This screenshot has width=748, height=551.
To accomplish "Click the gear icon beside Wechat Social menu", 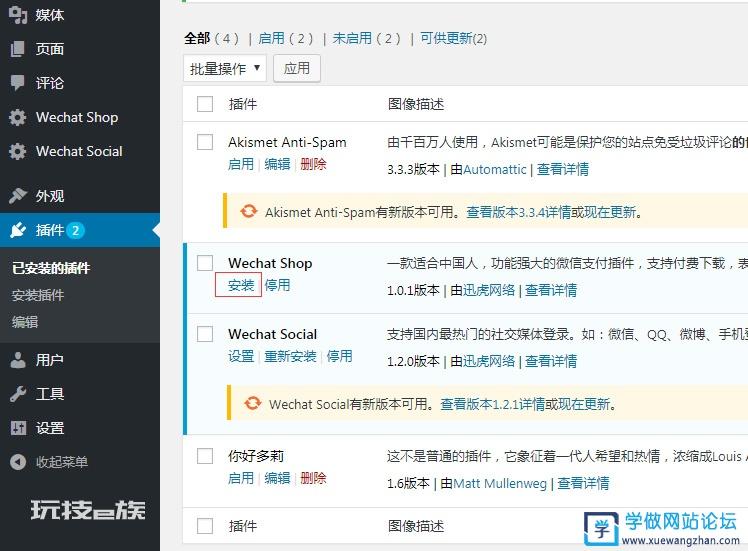I will (x=18, y=151).
